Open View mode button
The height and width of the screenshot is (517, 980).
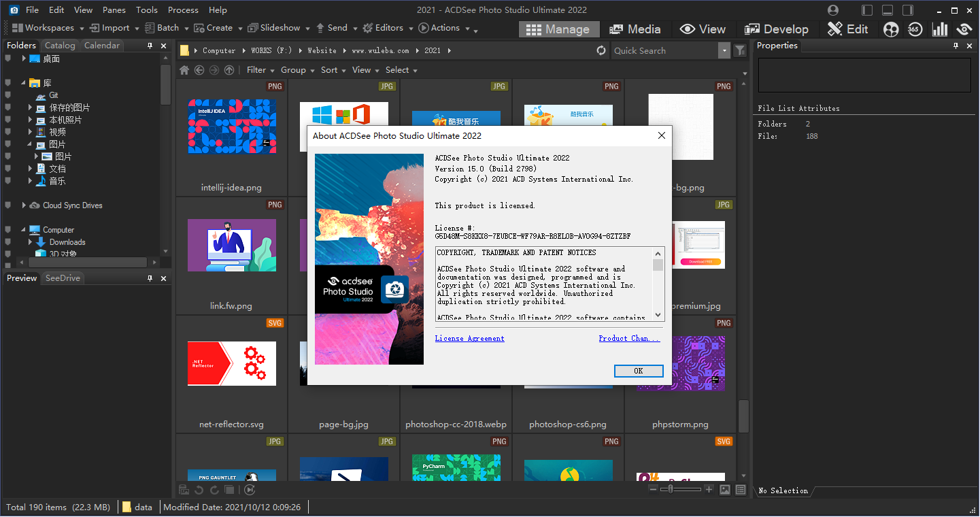click(703, 29)
